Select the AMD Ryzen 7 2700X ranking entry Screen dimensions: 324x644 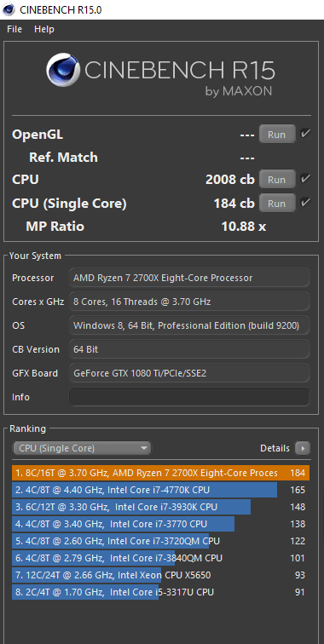[161, 473]
